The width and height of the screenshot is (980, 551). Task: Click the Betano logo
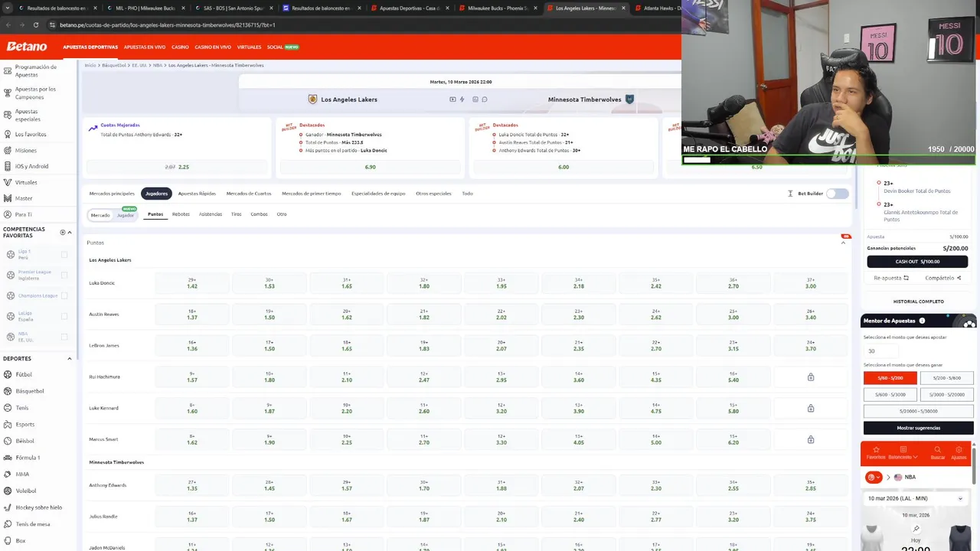tap(27, 47)
